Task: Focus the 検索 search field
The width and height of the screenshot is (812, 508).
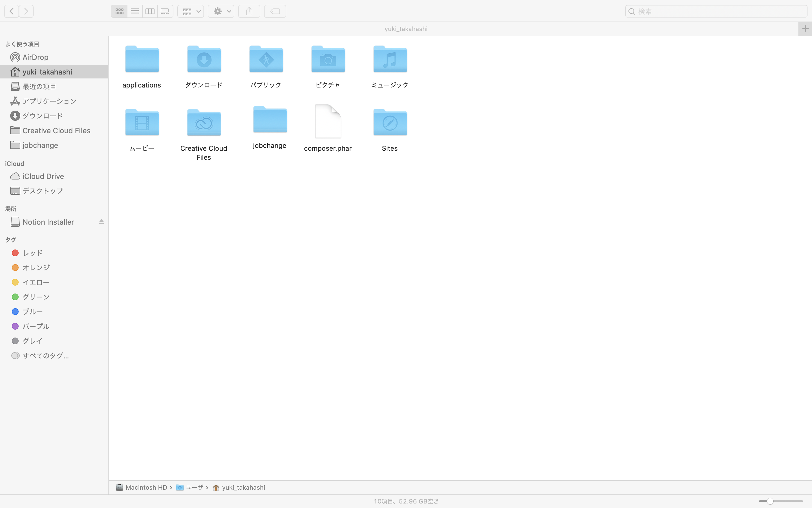Action: 716,11
